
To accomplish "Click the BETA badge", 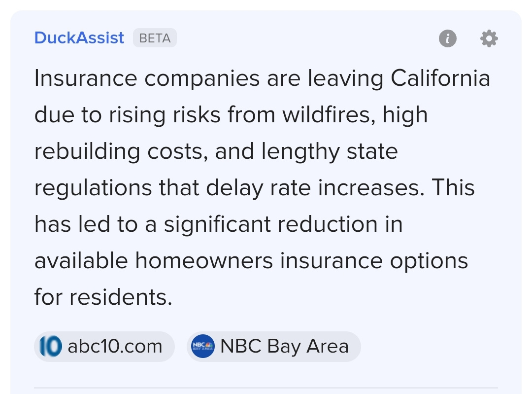I will pyautogui.click(x=155, y=38).
